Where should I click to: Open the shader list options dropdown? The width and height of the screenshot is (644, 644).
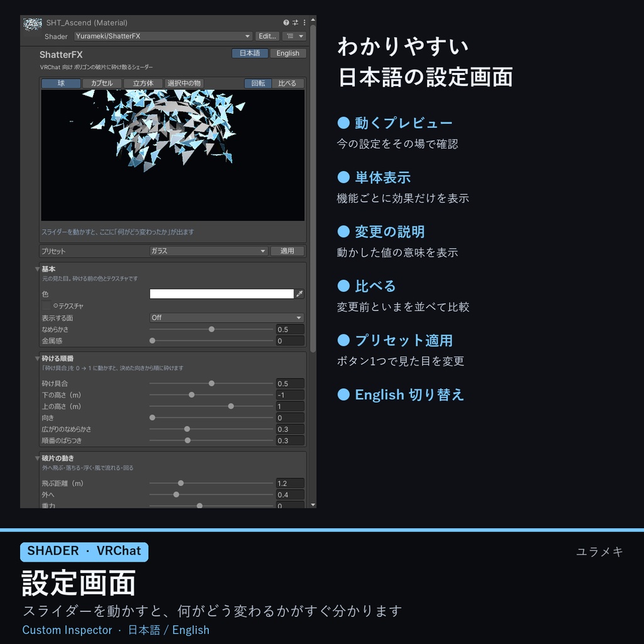pyautogui.click(x=295, y=36)
